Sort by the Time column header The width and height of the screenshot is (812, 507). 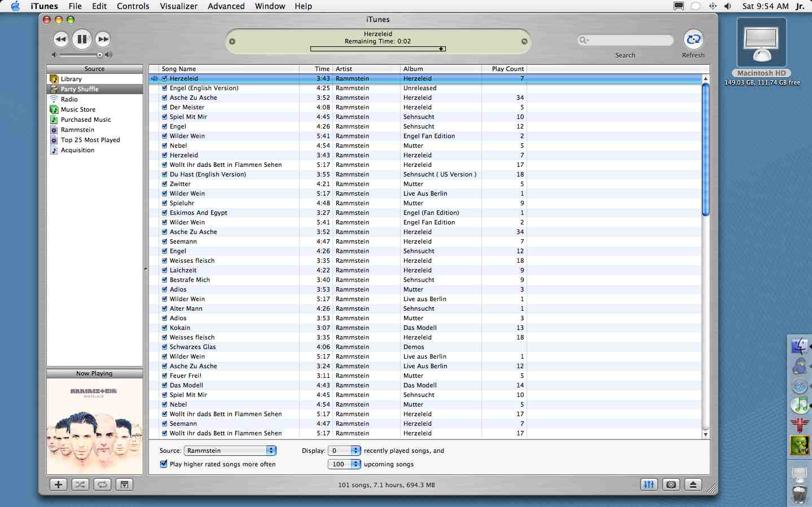click(x=316, y=69)
